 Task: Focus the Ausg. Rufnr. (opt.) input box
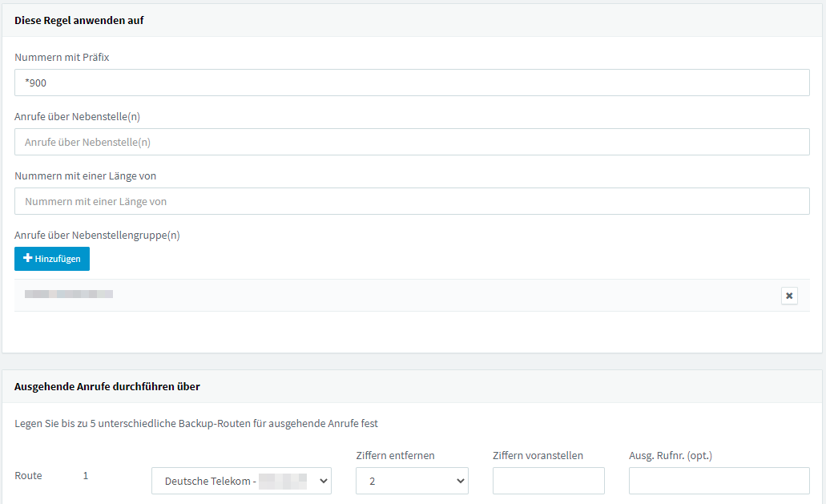tap(719, 481)
